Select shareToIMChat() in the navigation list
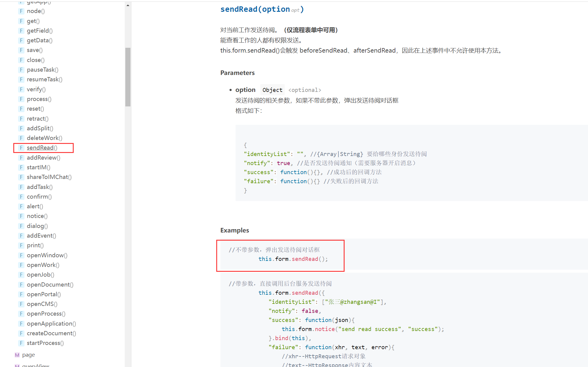Image resolution: width=588 pixels, height=367 pixels. (49, 177)
